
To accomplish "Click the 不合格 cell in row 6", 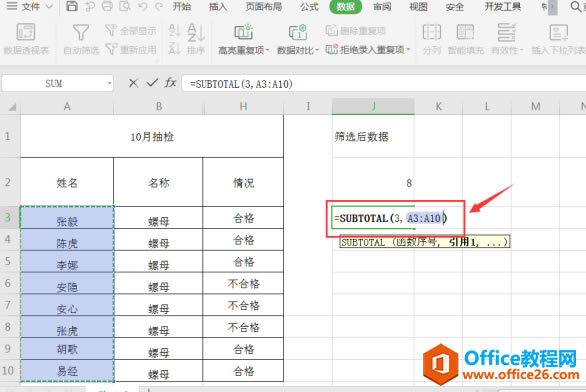I will tap(243, 283).
